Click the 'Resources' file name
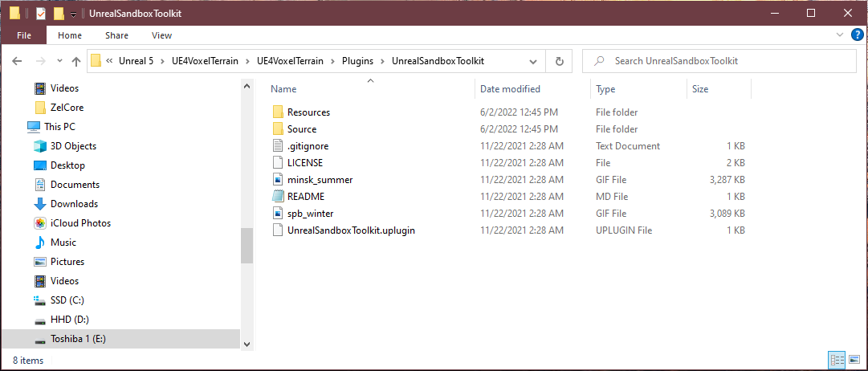The height and width of the screenshot is (371, 868). tap(308, 112)
